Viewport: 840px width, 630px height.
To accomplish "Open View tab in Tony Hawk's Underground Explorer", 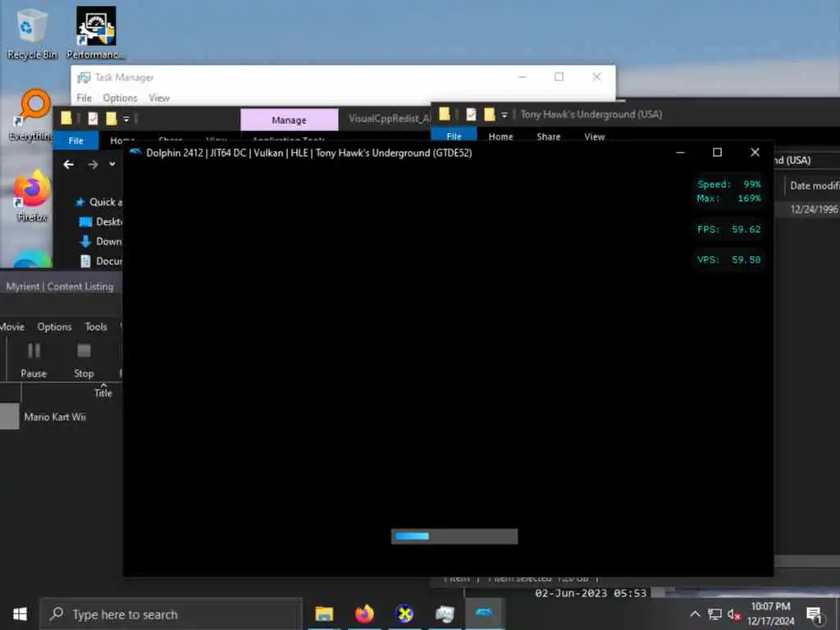I will [595, 137].
